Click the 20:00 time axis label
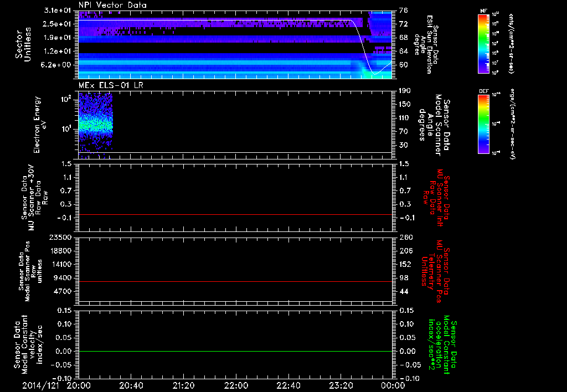Viewport: 567px width, 392px height. (79, 385)
